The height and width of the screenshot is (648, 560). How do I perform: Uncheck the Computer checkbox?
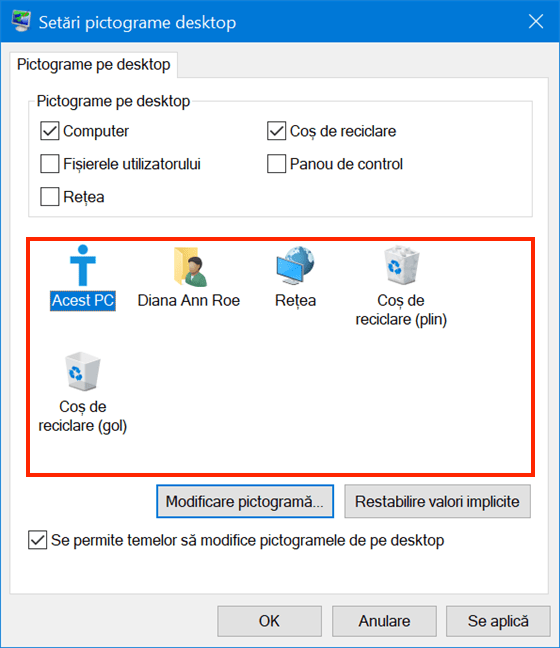(50, 131)
